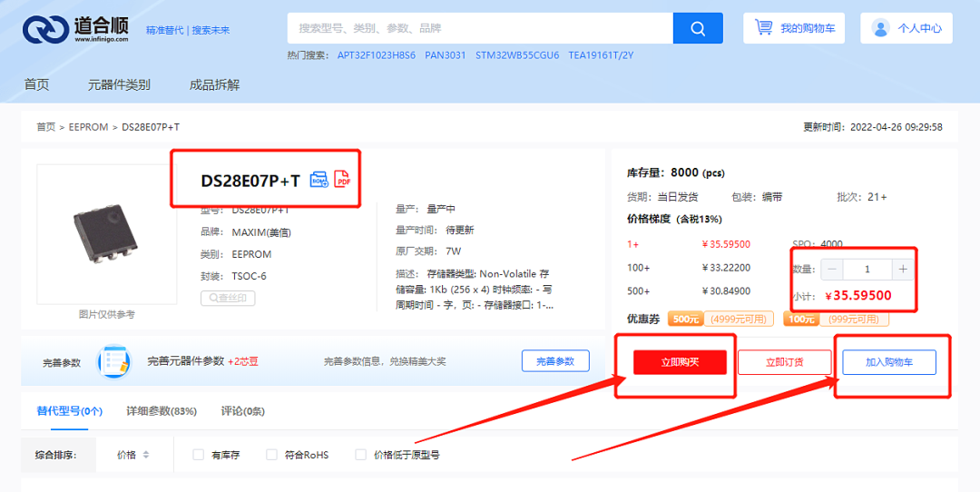
Task: Click the 原厂交期 value 7W
Action: tap(453, 251)
